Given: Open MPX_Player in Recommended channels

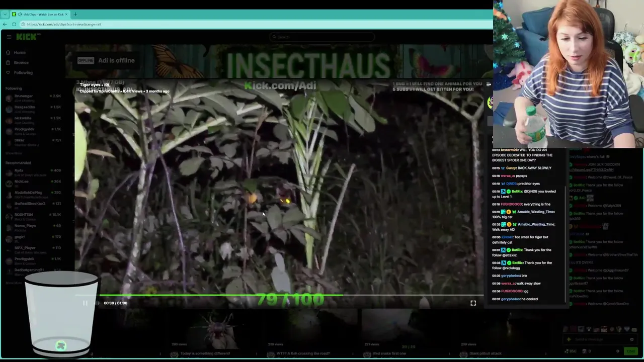Looking at the screenshot, I should (x=33, y=249).
